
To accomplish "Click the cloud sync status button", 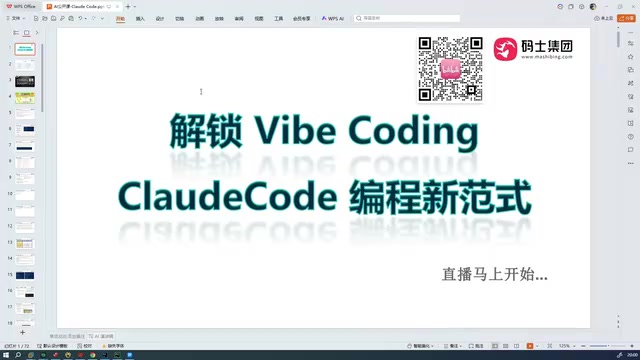I will point(603,18).
